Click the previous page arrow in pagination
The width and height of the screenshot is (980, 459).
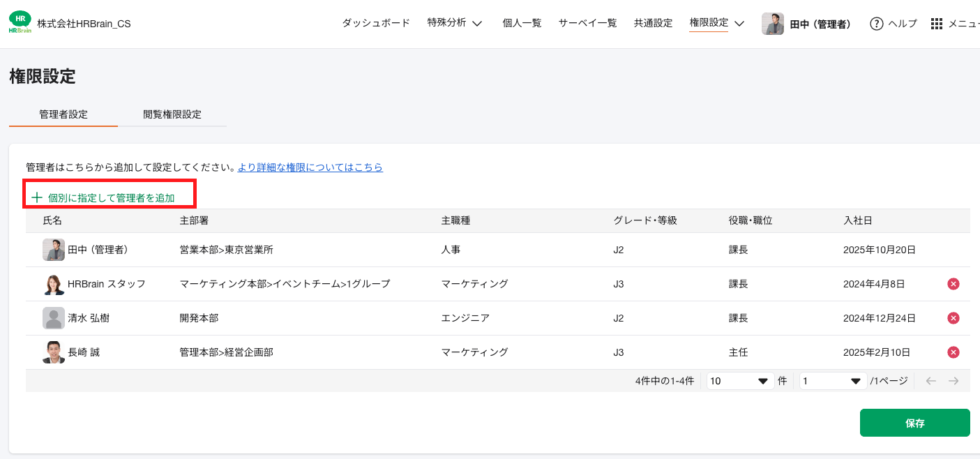click(932, 380)
